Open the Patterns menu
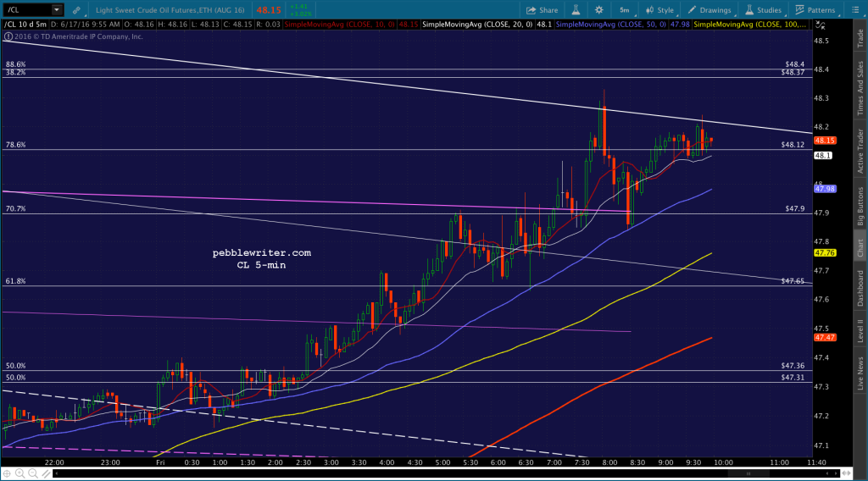The image size is (868, 481). [815, 10]
